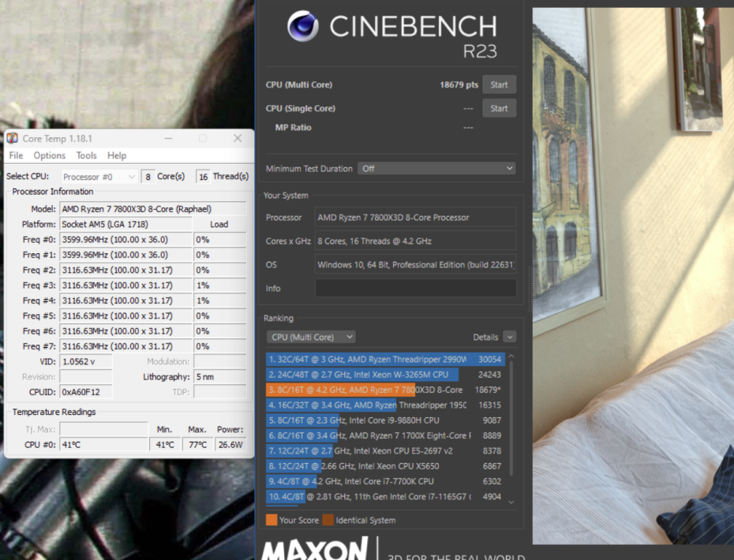734x560 pixels.
Task: Select rank 7 Xeon E5-2697 v2 entry
Action: click(386, 451)
